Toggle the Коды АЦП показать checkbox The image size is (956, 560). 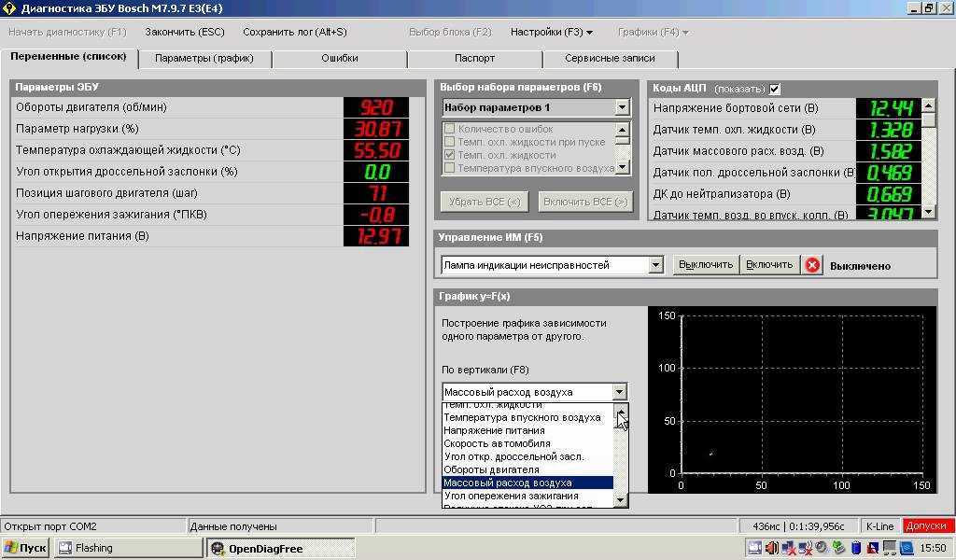[x=774, y=89]
